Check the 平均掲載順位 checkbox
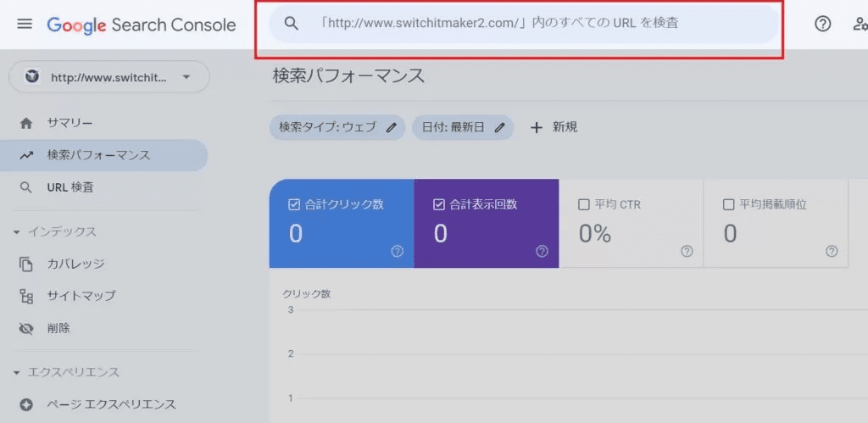The height and width of the screenshot is (423, 868). [728, 205]
